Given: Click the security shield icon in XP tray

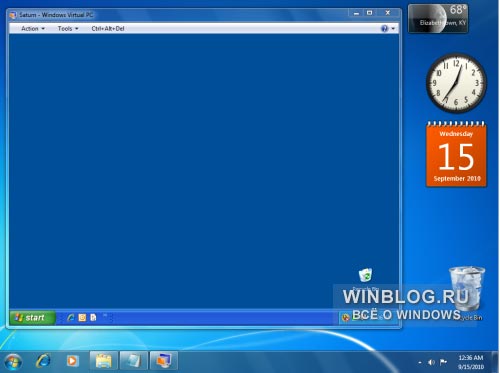Looking at the screenshot, I should [346, 318].
